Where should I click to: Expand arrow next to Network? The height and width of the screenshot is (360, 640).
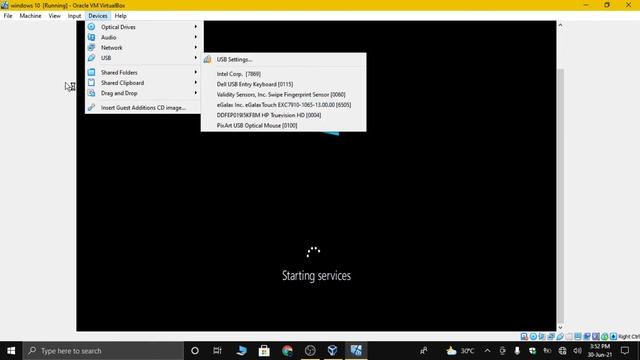[x=196, y=47]
